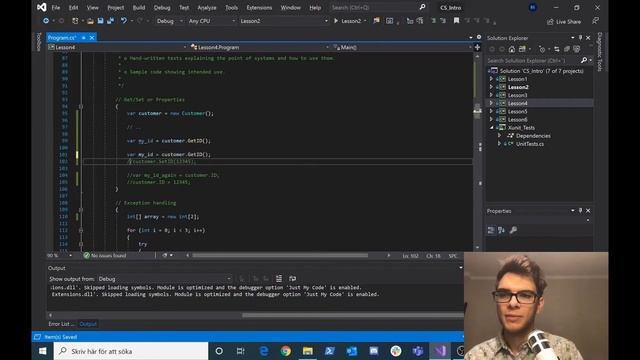Open the Toolbox side tab
Image resolution: width=640 pixels, height=360 pixels.
point(39,42)
